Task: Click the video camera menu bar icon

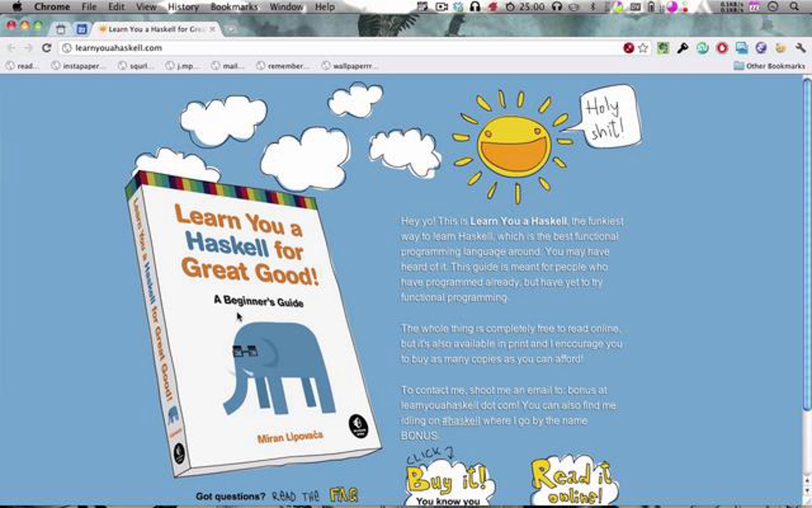Action: click(442, 6)
